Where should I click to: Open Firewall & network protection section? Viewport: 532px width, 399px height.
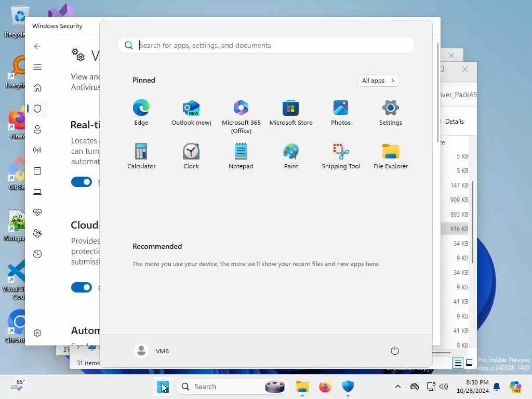[37, 150]
